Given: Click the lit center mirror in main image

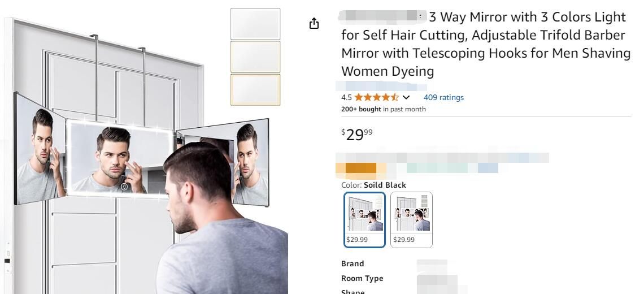Looking at the screenshot, I should pos(120,158).
